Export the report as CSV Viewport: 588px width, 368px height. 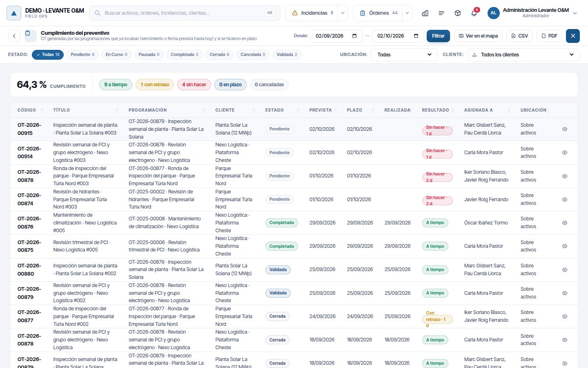(x=519, y=36)
